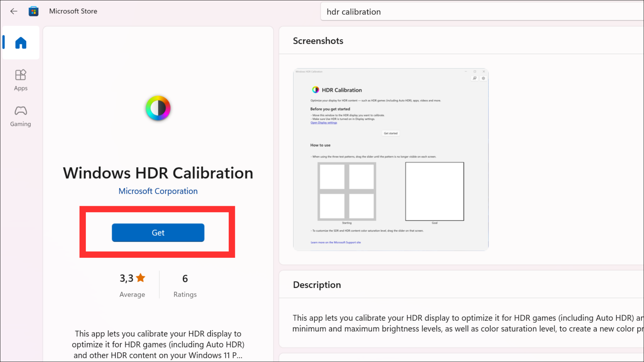Screen dimensions: 644x362
Task: Click the Screenshots section heading
Action: click(318, 41)
